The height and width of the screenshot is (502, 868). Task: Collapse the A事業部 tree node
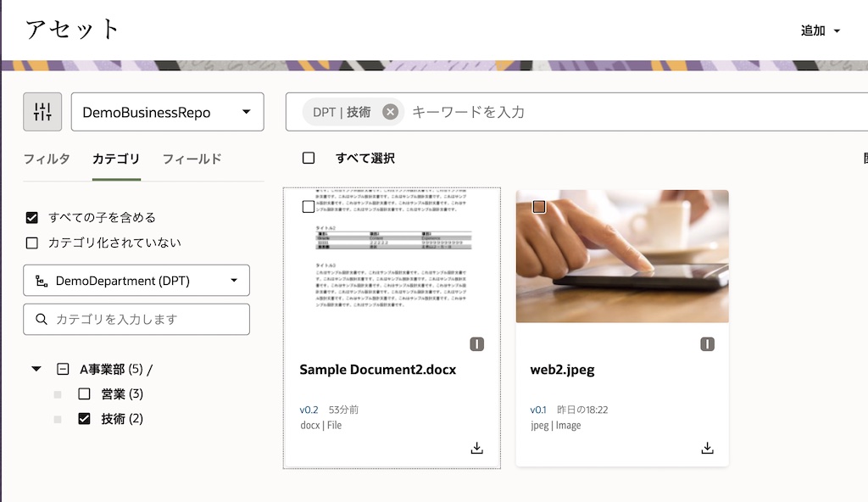click(x=35, y=368)
